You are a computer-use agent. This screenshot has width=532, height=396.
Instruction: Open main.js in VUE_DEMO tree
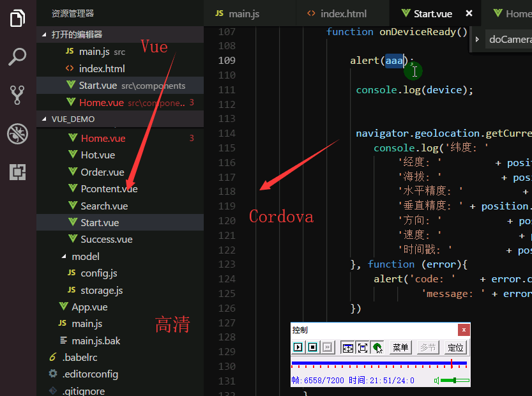point(120,324)
